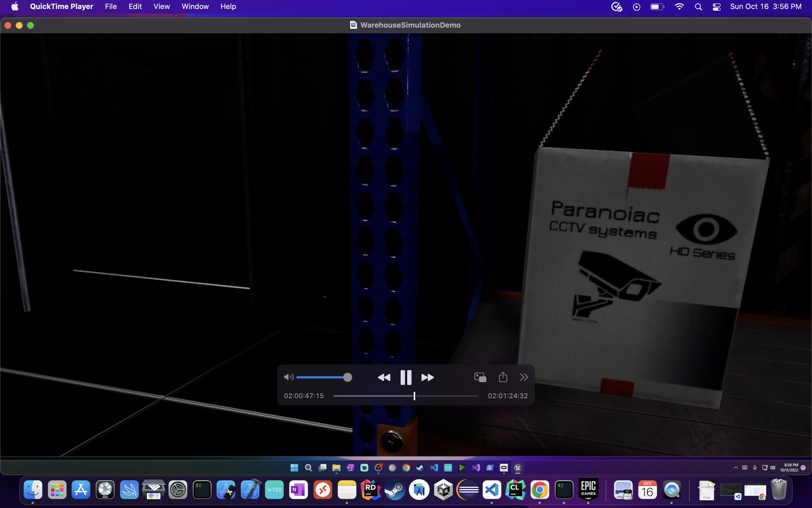
Task: Enable picture-in-picture mode
Action: point(480,377)
